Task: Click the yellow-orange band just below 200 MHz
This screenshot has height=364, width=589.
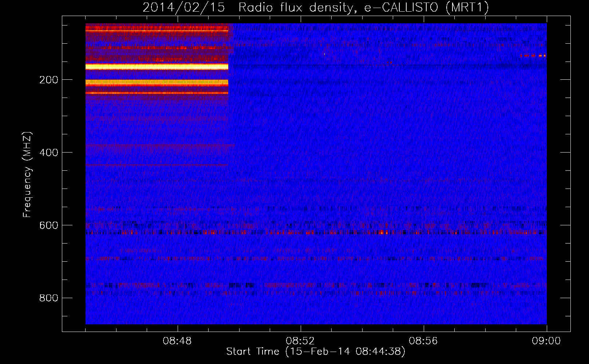Action: (157, 83)
